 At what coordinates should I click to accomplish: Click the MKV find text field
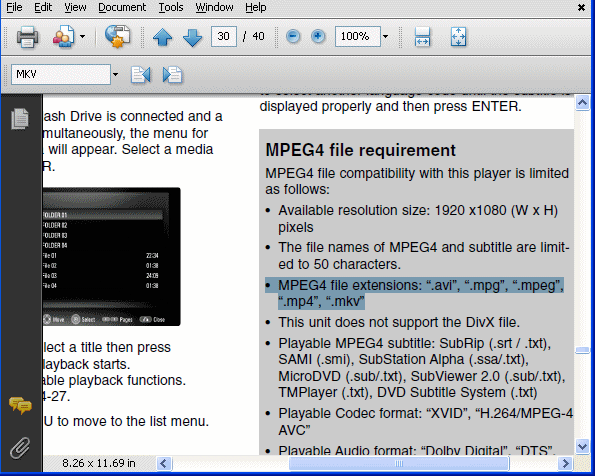pyautogui.click(x=61, y=74)
